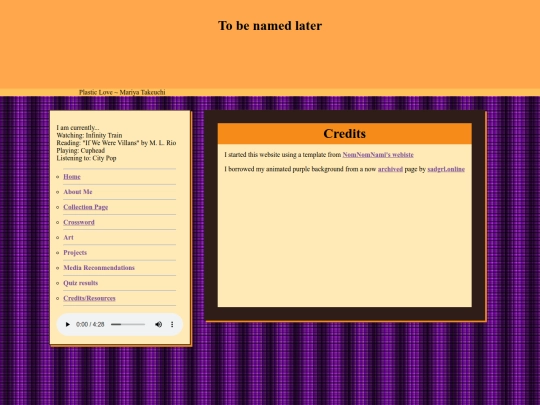This screenshot has height=405, width=540.
Task: Seek along the audio progress bar
Action: coord(128,324)
